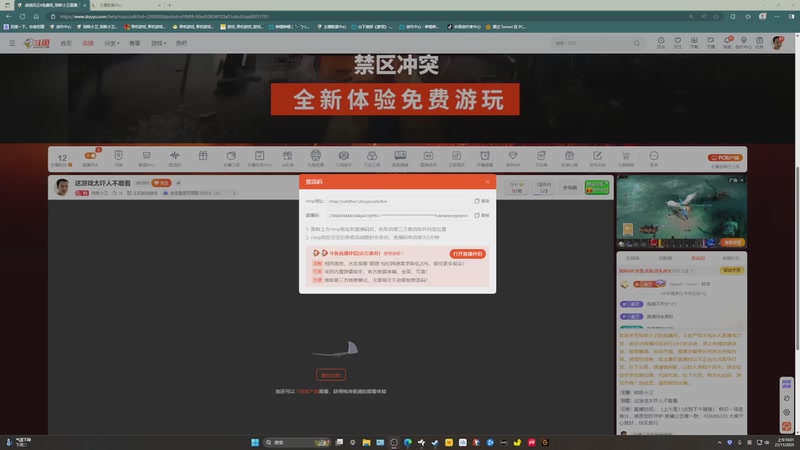The height and width of the screenshot is (450, 800).
Task: Click the page vertical scrollbar
Action: click(x=797, y=258)
